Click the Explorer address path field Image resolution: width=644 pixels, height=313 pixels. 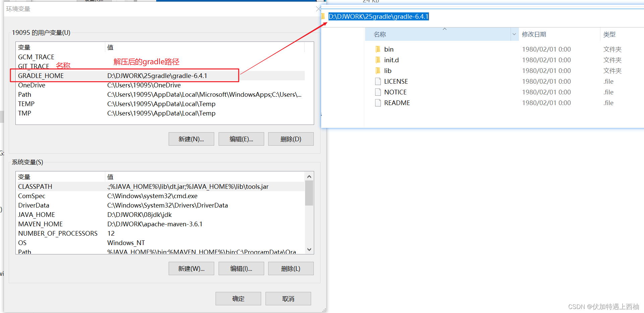tap(378, 16)
